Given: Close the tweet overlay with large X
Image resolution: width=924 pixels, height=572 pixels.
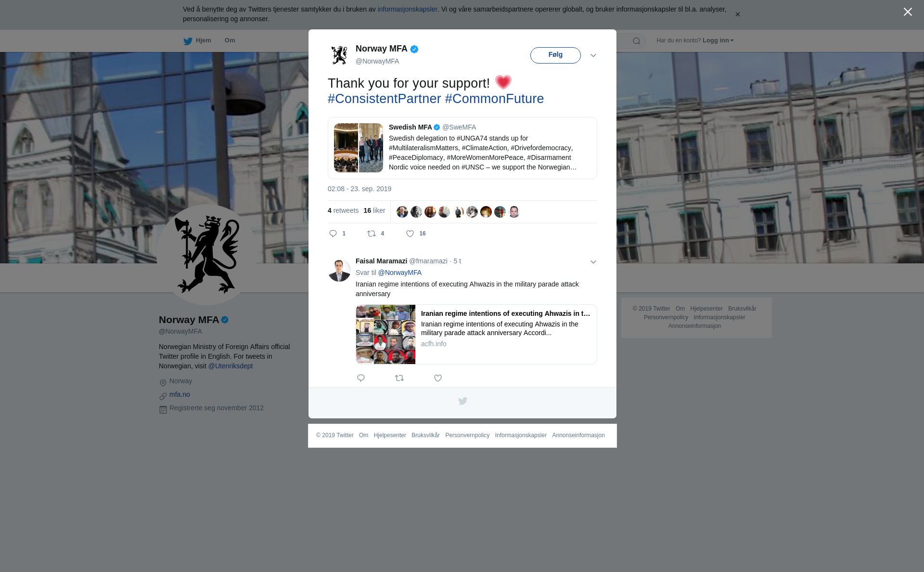Looking at the screenshot, I should [x=908, y=12].
